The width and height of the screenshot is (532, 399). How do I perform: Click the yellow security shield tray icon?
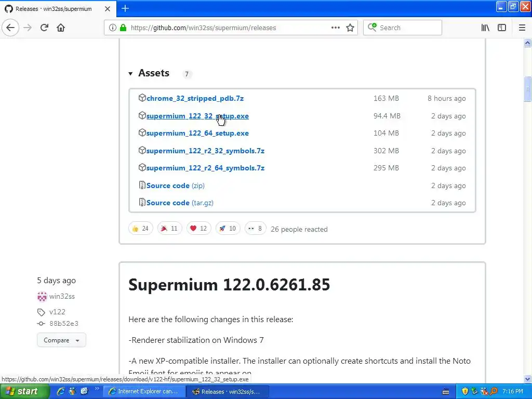coord(465,392)
